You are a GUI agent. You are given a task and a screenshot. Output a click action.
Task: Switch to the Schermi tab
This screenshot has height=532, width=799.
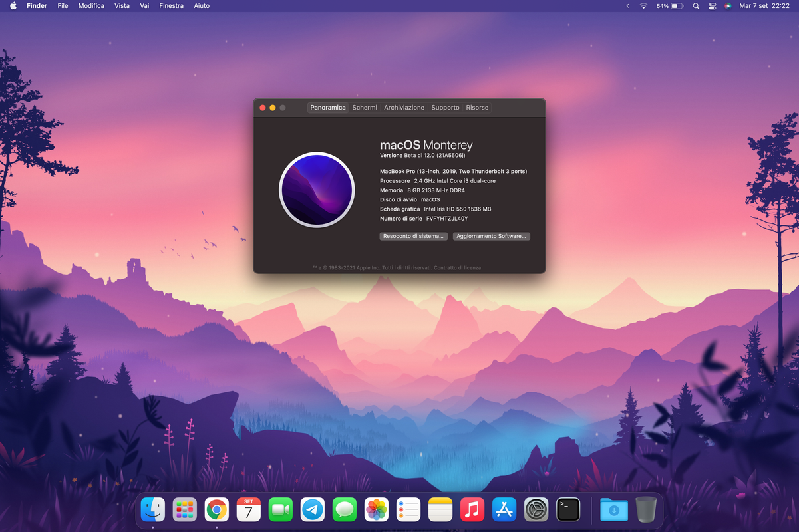[x=365, y=108]
